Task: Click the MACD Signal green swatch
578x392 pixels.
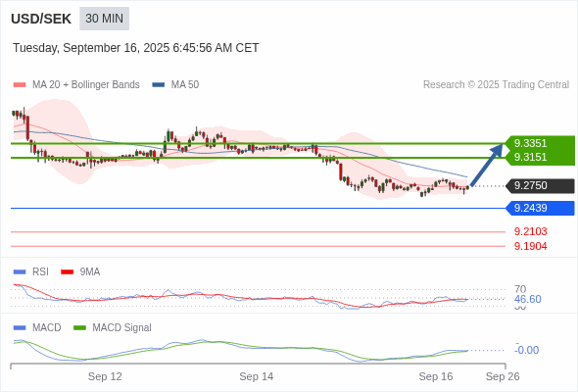Action: point(79,328)
